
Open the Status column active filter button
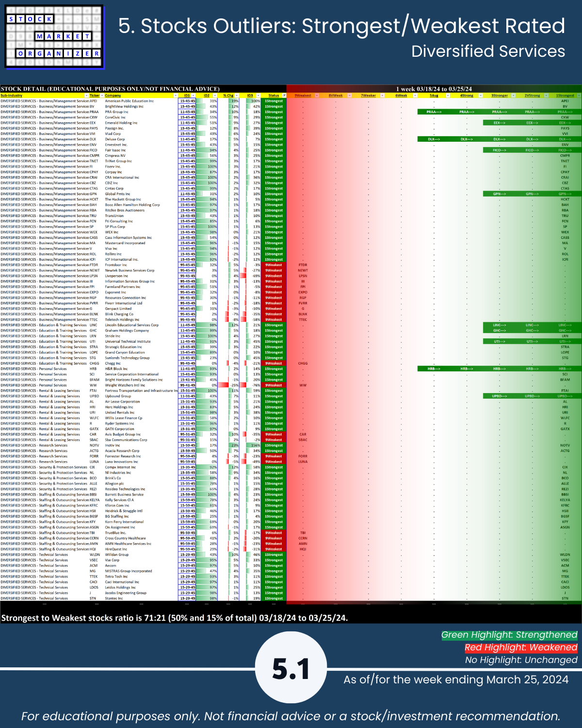pyautogui.click(x=284, y=96)
